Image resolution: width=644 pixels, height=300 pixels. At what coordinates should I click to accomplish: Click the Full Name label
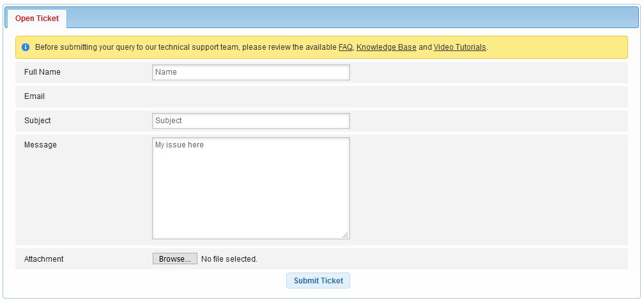[x=42, y=72]
